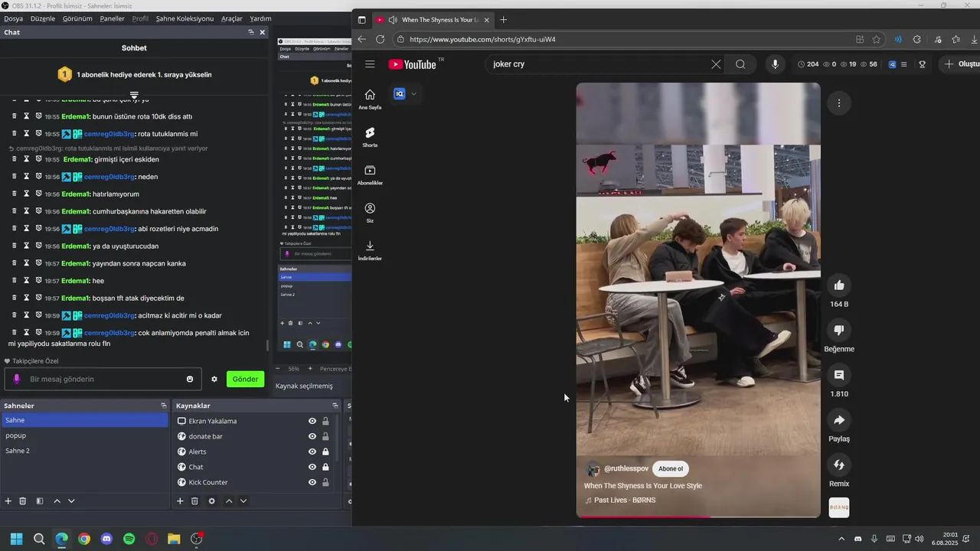Toggle visibility of Ekran Yakalama source

312,421
